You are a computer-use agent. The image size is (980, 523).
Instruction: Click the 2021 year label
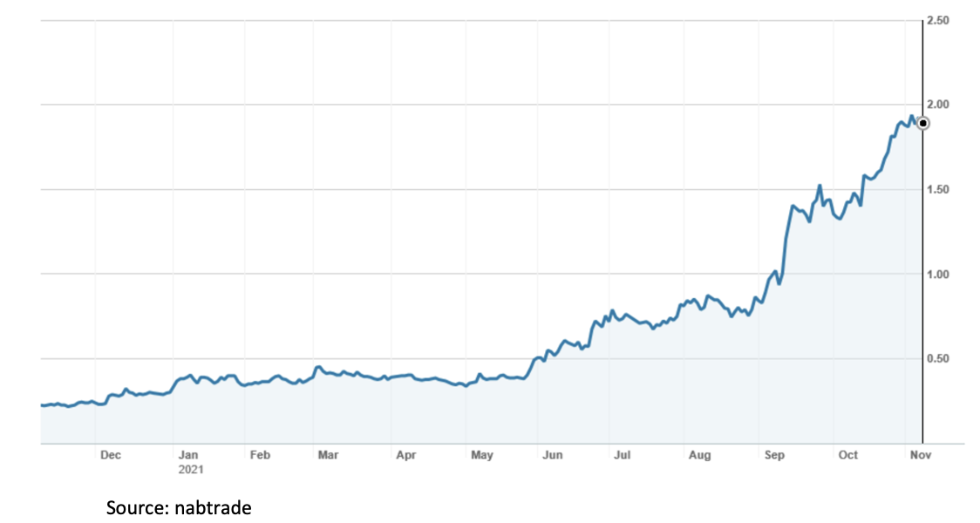189,468
